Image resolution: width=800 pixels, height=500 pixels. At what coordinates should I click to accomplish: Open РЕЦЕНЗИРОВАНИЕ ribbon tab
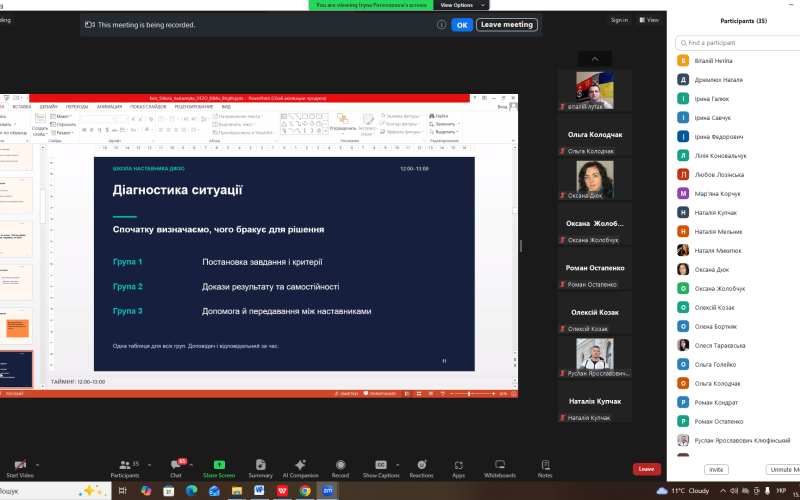coord(194,107)
